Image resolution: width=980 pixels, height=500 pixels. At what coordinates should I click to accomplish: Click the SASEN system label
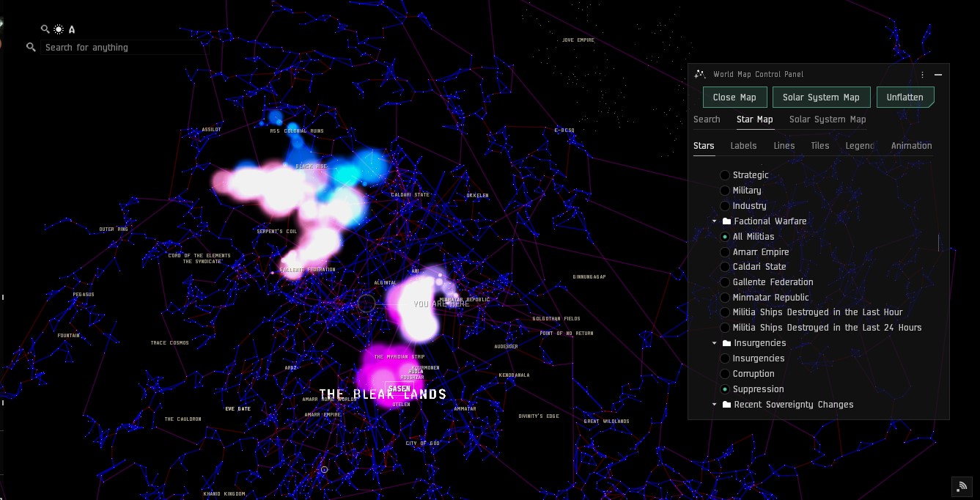click(x=399, y=389)
